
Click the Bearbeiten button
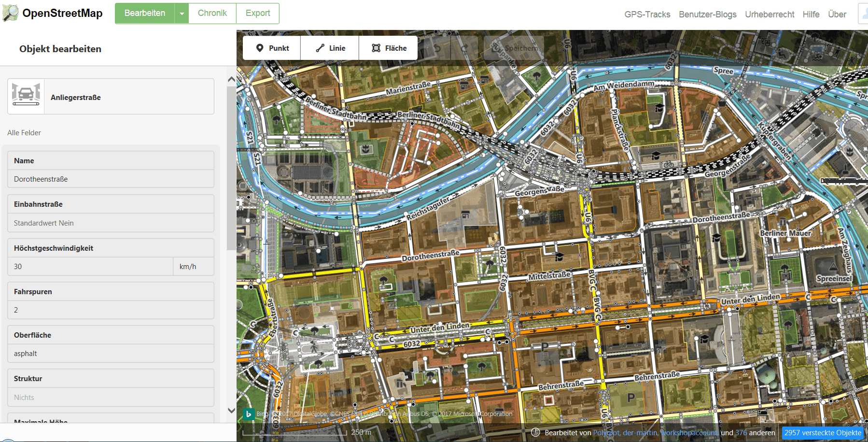145,14
